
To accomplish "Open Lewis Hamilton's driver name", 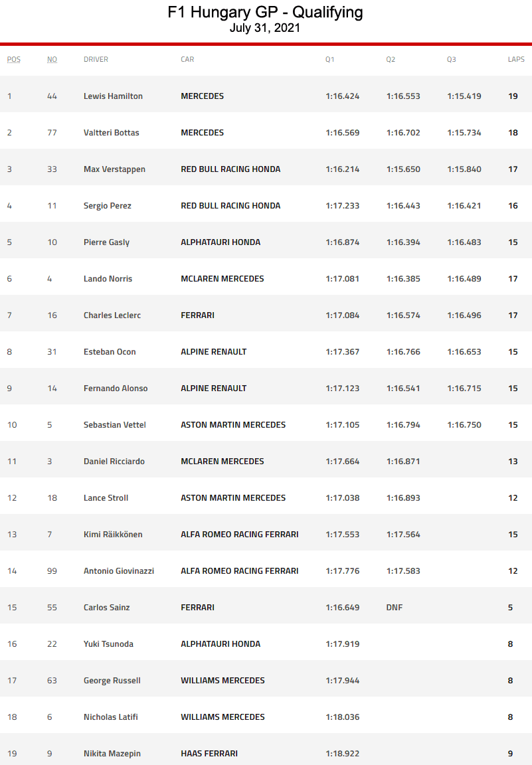I will click(x=113, y=96).
